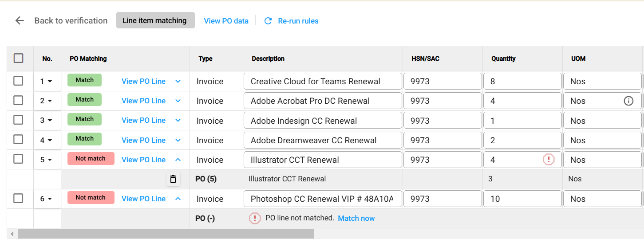This screenshot has width=644, height=239.
Task: Edit Photoshop CC Renewal VIP description
Action: click(x=323, y=199)
